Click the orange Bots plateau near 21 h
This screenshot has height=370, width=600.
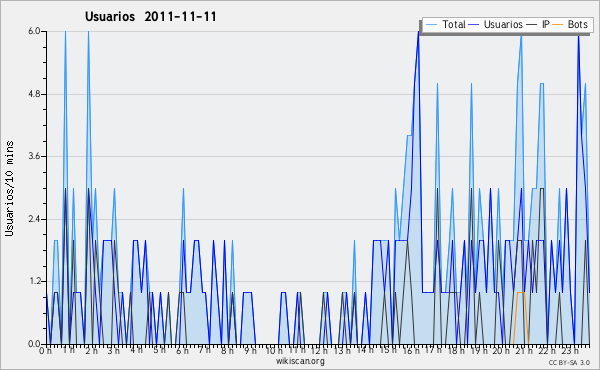521,293
